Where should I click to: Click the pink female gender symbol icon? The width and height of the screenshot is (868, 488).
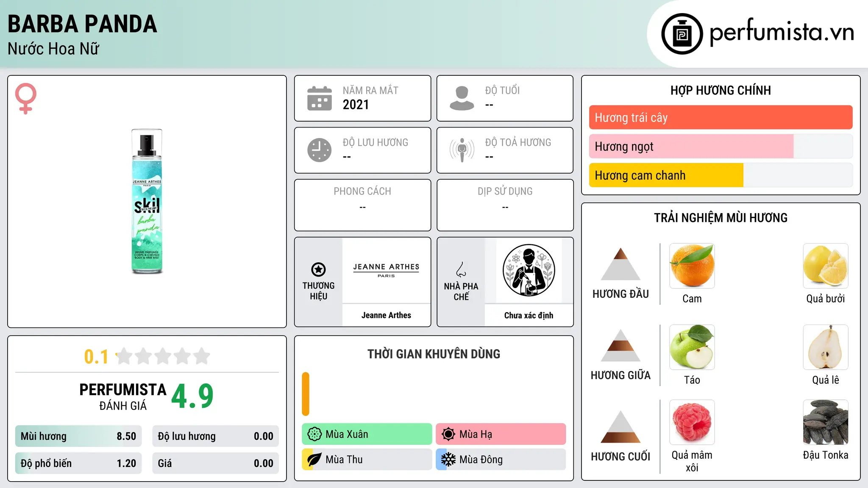click(x=26, y=98)
